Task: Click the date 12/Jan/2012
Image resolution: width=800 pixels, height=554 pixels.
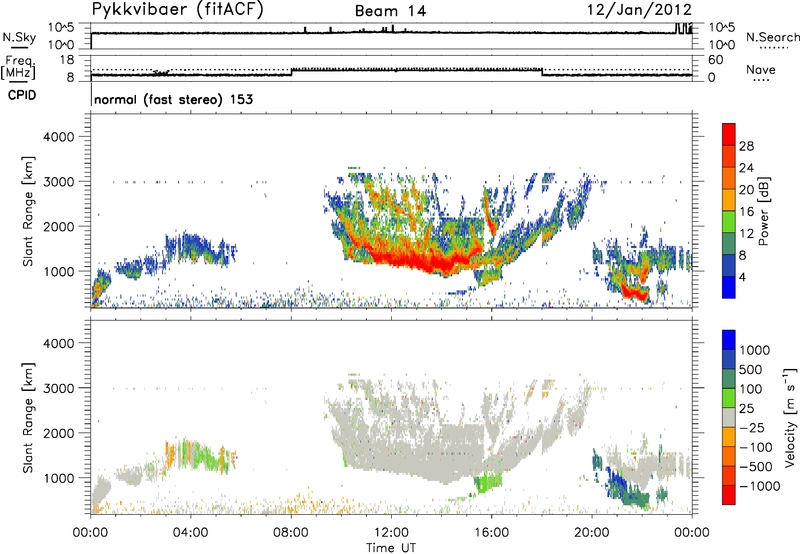Action: (639, 10)
